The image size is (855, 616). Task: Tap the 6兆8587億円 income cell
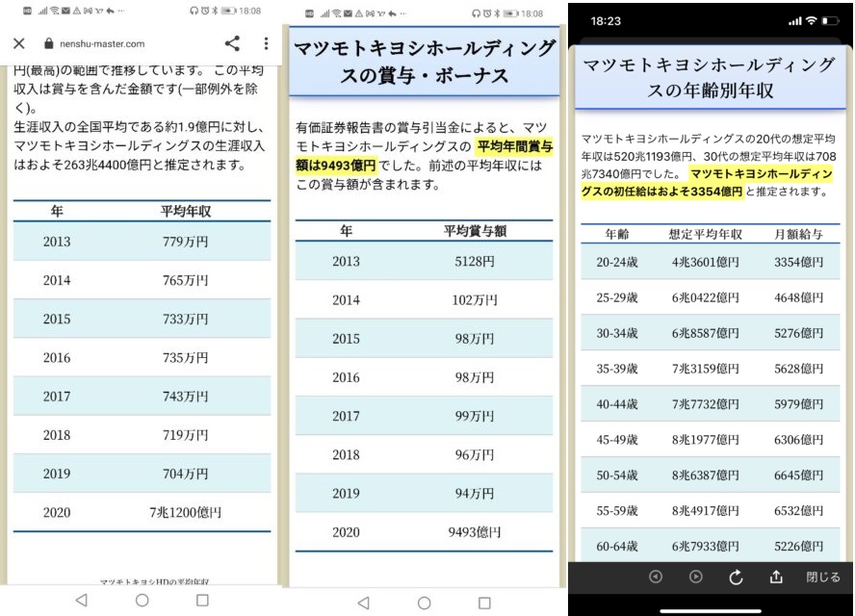coord(706,333)
